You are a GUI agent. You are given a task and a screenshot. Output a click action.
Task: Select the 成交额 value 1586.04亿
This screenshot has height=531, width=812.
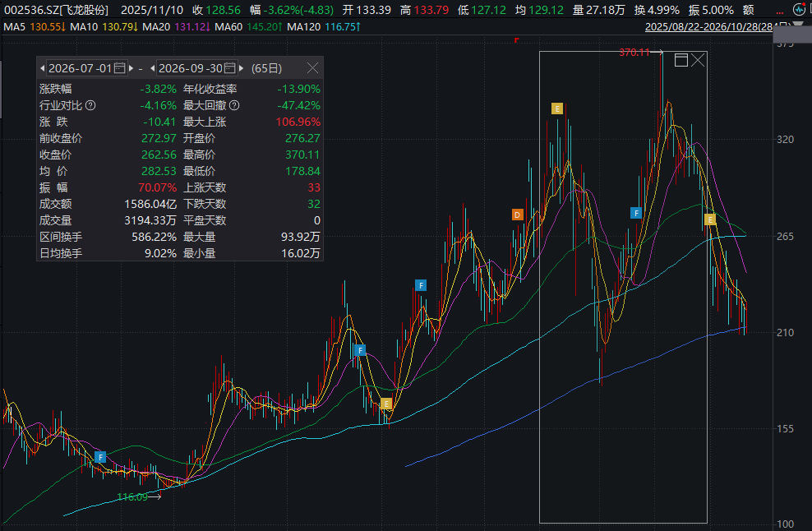pyautogui.click(x=150, y=204)
